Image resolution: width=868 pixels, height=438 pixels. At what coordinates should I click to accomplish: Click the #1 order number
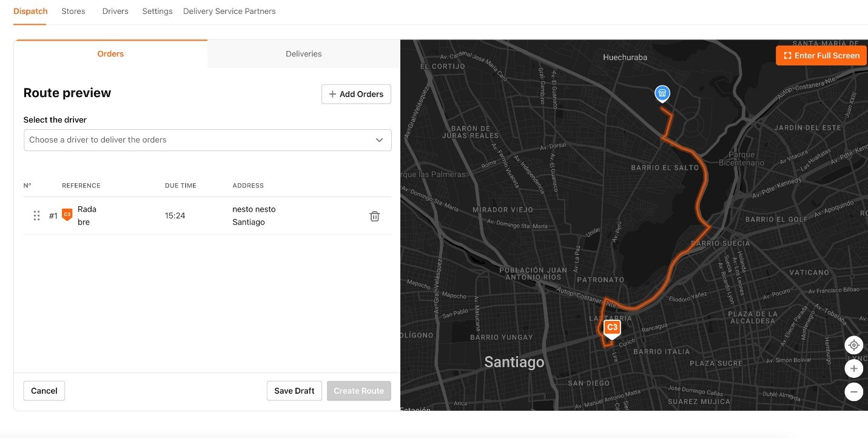pos(53,215)
